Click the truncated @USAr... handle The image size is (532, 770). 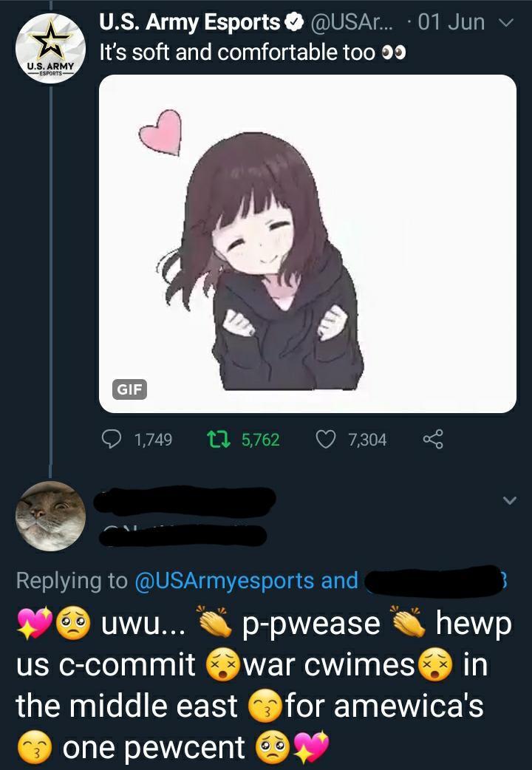point(350,23)
